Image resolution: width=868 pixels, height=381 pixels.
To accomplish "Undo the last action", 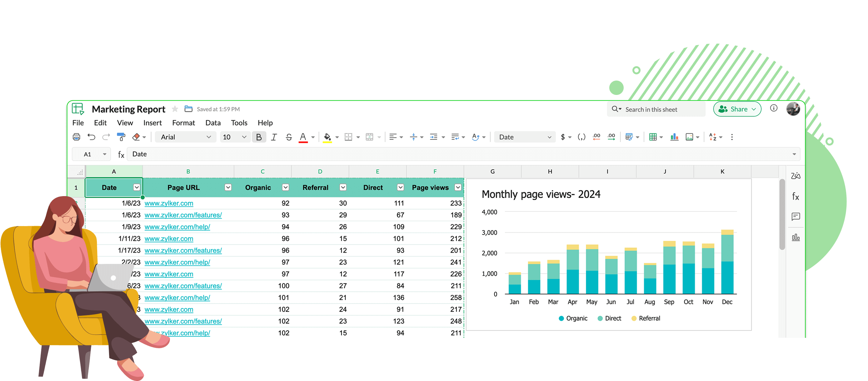I will coord(91,137).
